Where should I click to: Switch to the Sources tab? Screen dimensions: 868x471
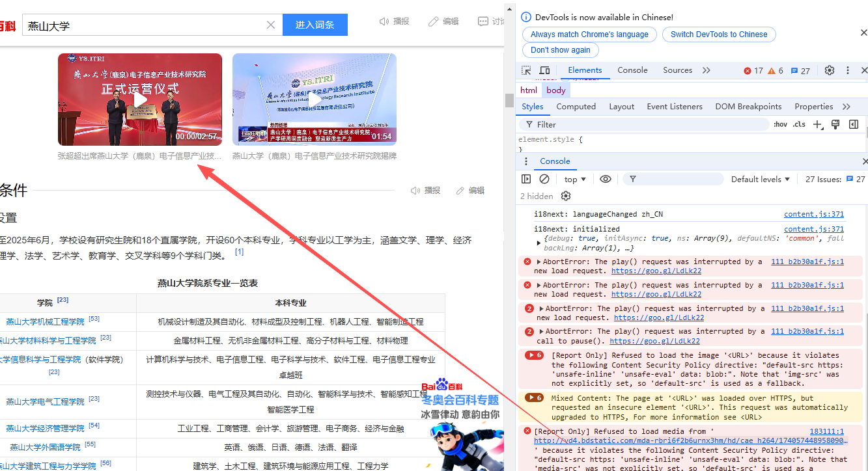[x=677, y=70]
